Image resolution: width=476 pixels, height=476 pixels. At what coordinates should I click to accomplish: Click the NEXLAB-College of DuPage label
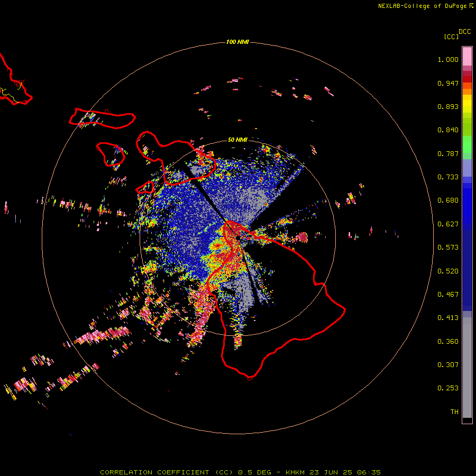pyautogui.click(x=422, y=6)
